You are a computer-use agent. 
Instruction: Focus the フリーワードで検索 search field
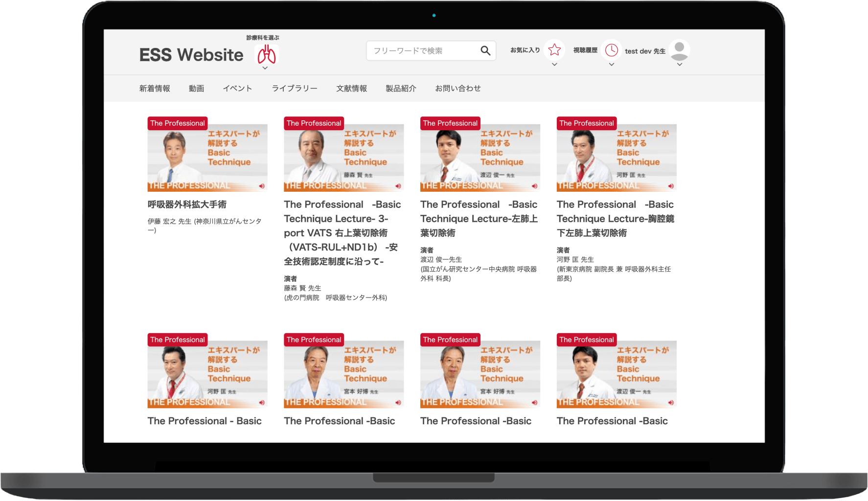[423, 51]
